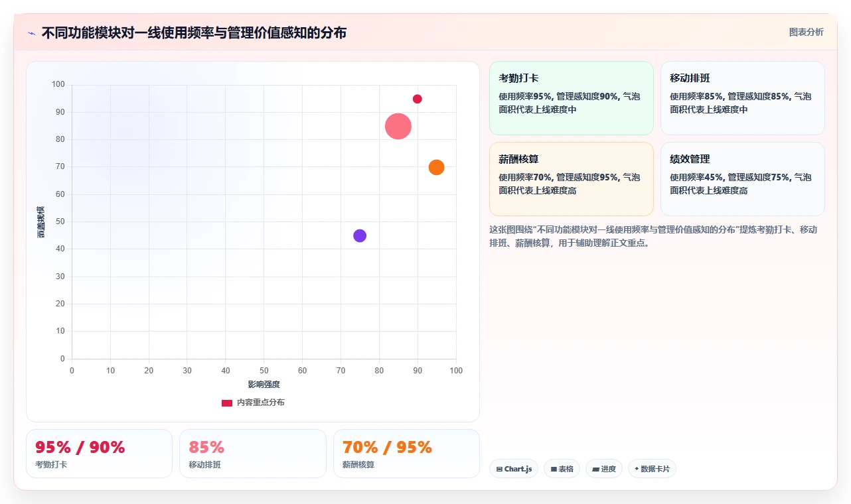Click the 使用频率85% description text
The height and width of the screenshot is (504, 851).
(740, 103)
